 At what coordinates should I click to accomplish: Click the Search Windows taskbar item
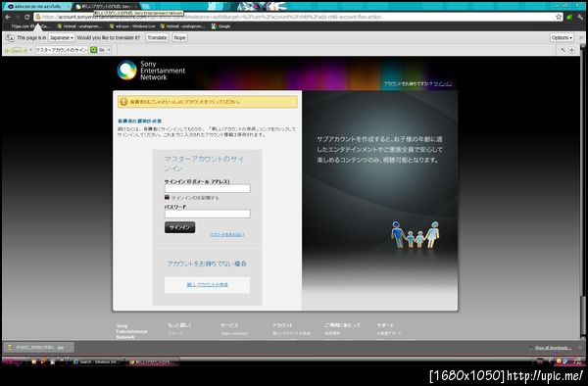[97, 362]
